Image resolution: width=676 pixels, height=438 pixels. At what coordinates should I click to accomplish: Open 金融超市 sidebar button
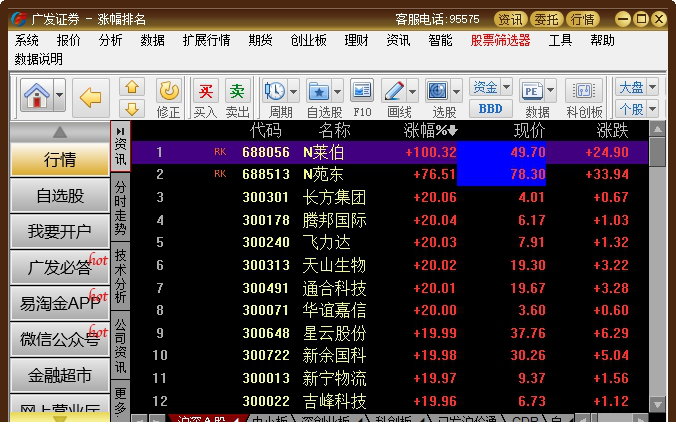coord(60,375)
